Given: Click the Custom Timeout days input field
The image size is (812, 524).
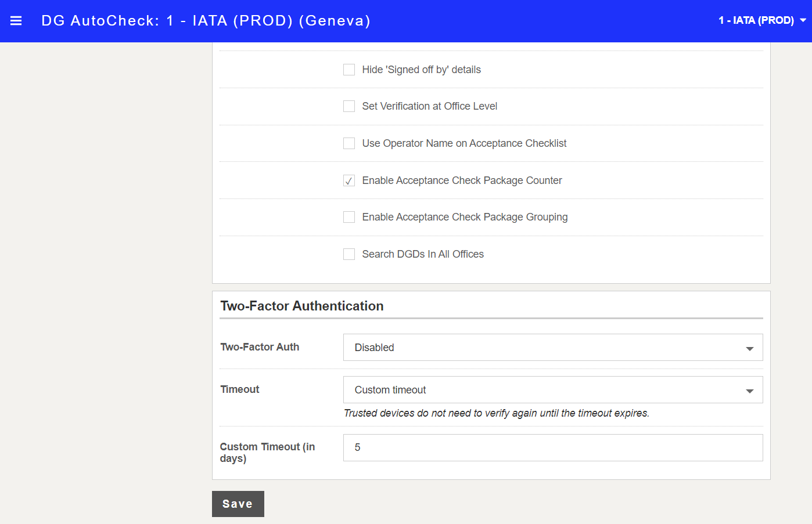Looking at the screenshot, I should [553, 447].
